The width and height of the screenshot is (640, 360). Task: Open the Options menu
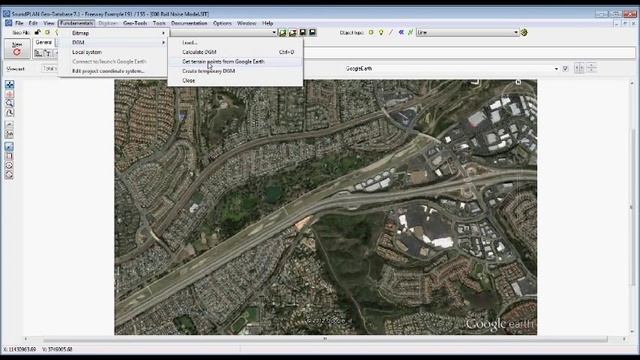[222, 23]
